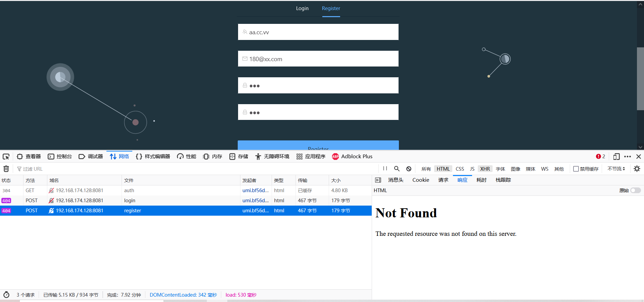Click the first password field
This screenshot has width=644, height=302.
(x=318, y=85)
